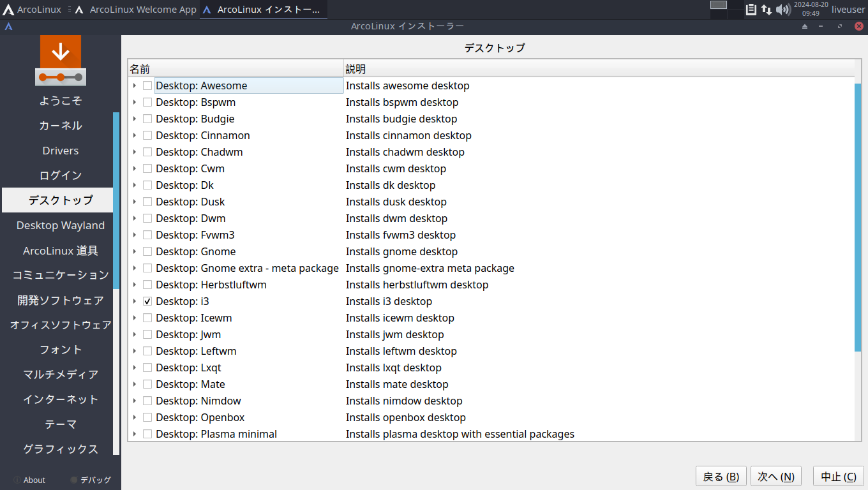Uncheck the Desktop: i3 checkbox
The image size is (868, 490).
pos(147,301)
